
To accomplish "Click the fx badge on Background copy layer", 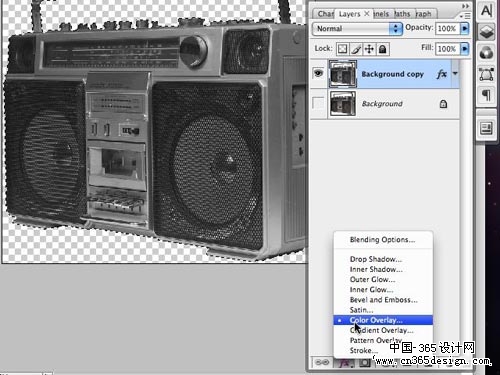I will (442, 74).
